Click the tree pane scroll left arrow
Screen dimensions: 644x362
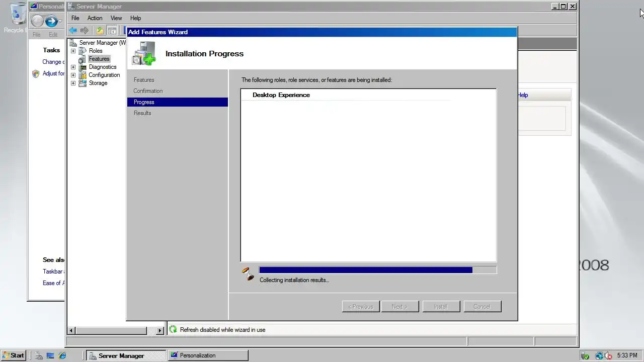point(71,330)
